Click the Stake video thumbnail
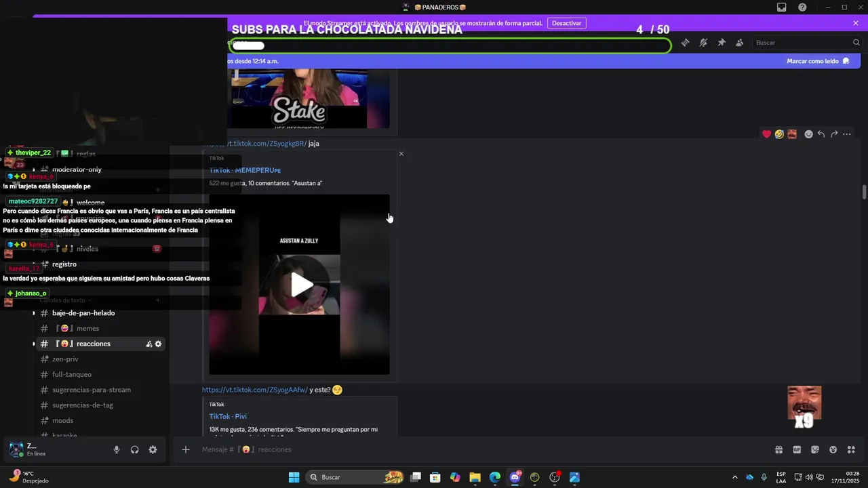 pos(299,98)
